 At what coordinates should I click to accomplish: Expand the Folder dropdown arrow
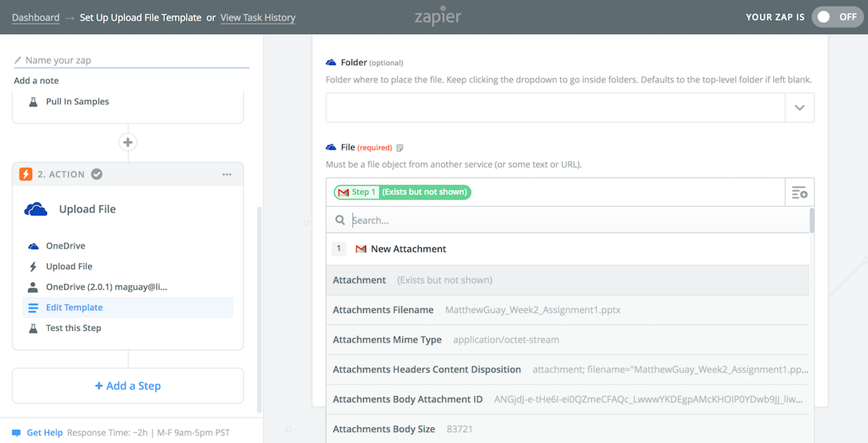[799, 108]
